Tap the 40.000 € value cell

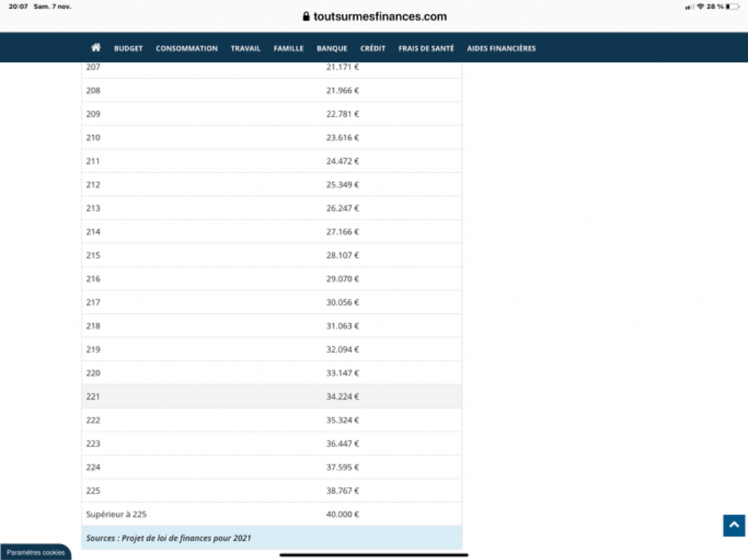(343, 514)
